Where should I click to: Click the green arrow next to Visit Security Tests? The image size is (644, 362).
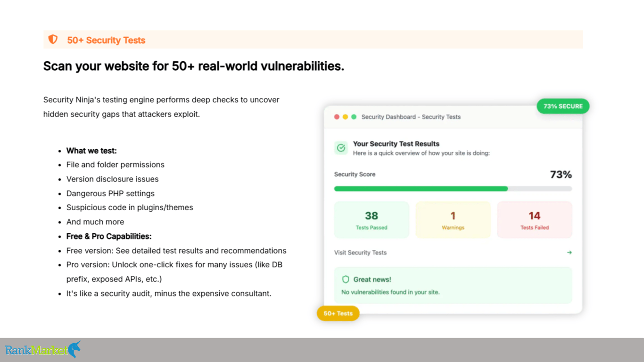(570, 253)
